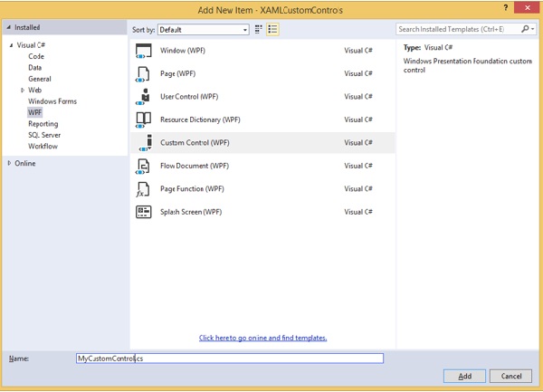Choose the Splash Screen (WPF) icon
The width and height of the screenshot is (543, 392).
coord(144,212)
